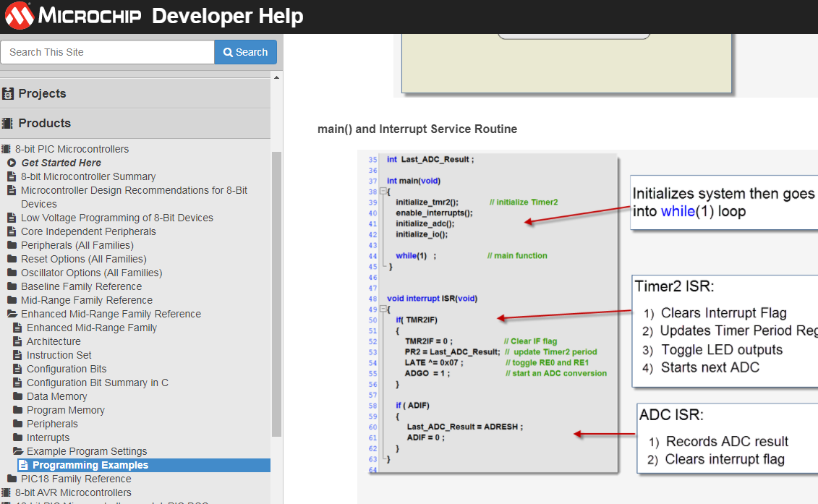818x504 pixels.
Task: Open Mid-Range Family Reference item
Action: 87,300
